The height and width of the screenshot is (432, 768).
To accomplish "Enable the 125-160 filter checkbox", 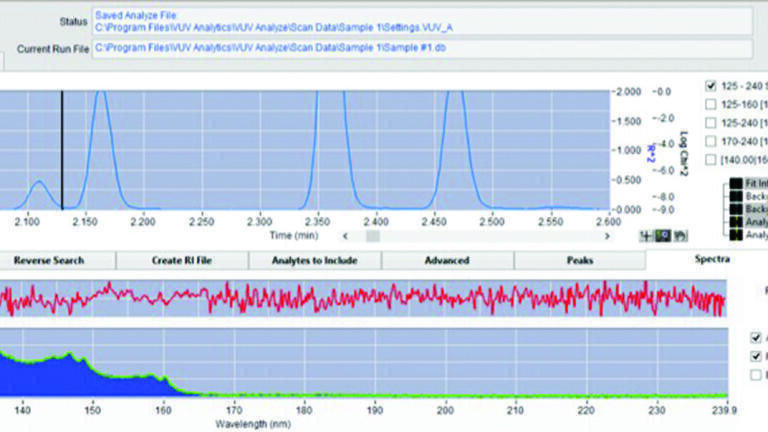I will [x=711, y=104].
